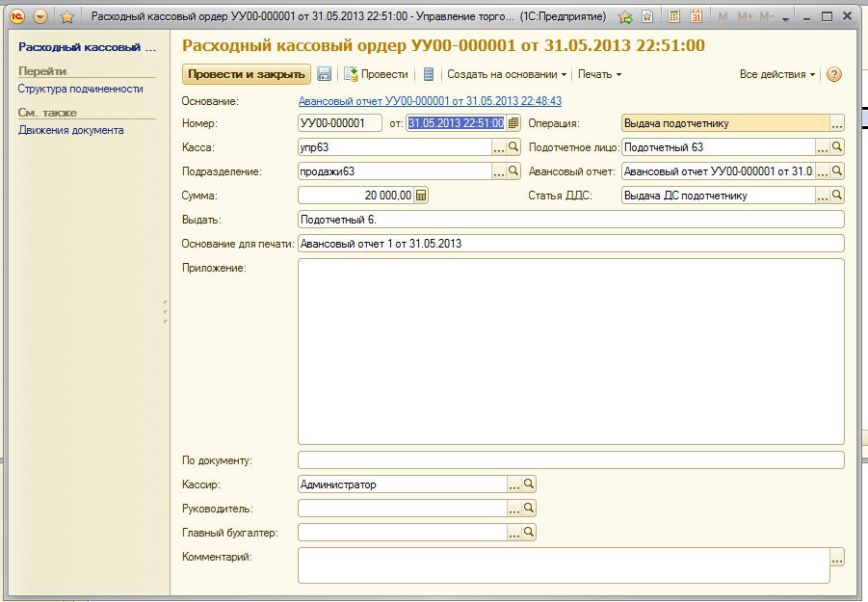Expand the Все действия menu
This screenshot has height=602, width=868.
pos(777,74)
